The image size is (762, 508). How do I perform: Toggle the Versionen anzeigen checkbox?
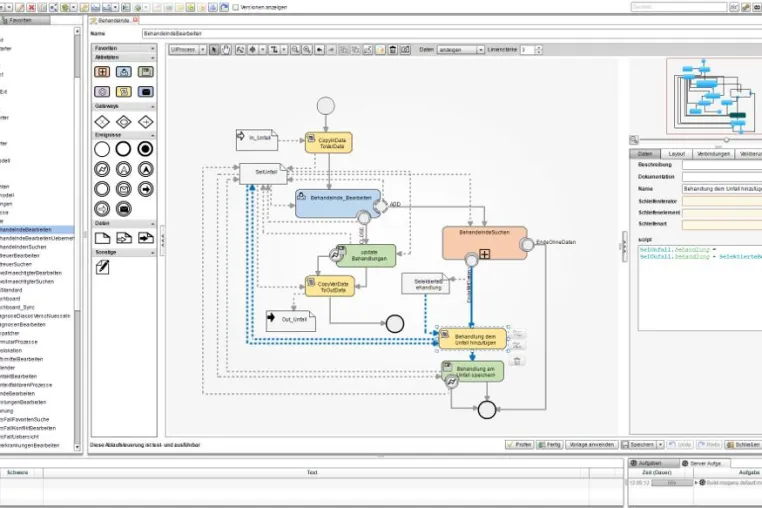click(236, 7)
